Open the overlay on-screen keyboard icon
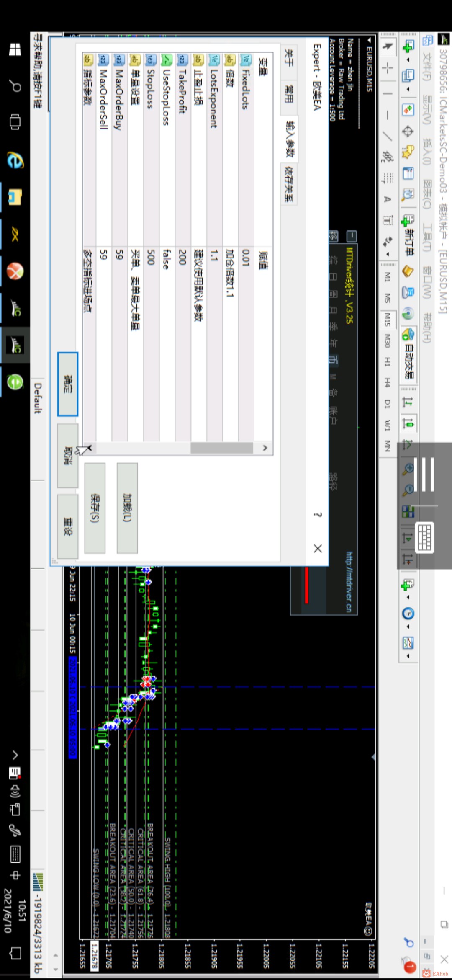Viewport: 452px width, 980px height. point(425,538)
